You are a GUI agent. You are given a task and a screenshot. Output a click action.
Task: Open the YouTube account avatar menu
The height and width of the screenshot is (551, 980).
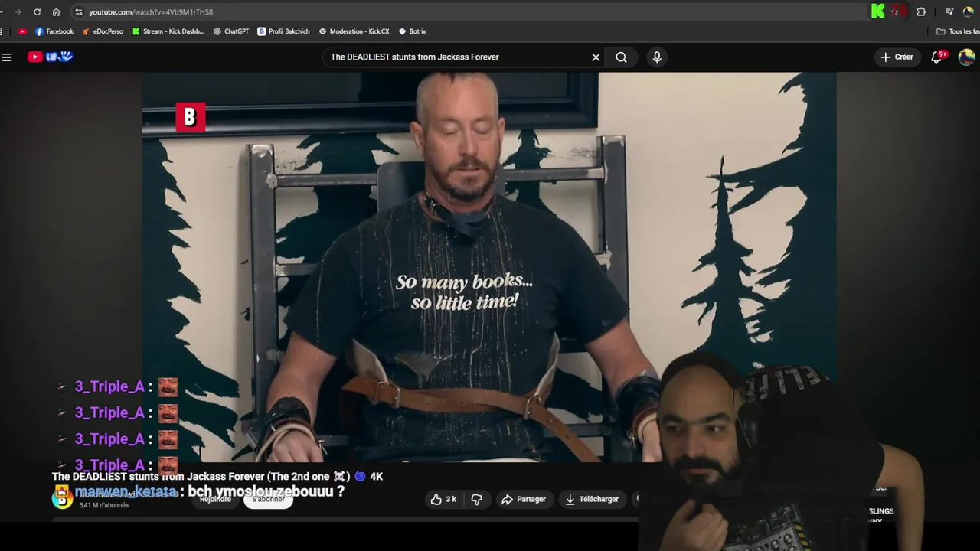click(x=966, y=57)
